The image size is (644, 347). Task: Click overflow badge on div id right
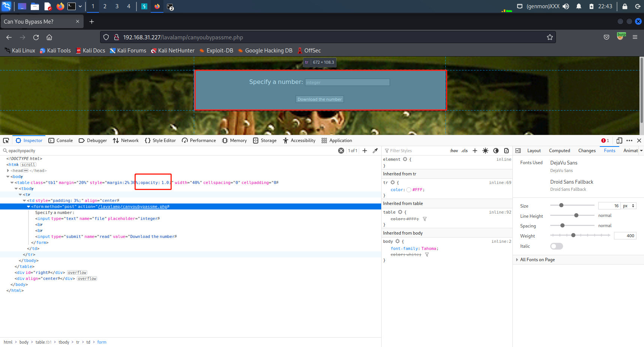(77, 272)
